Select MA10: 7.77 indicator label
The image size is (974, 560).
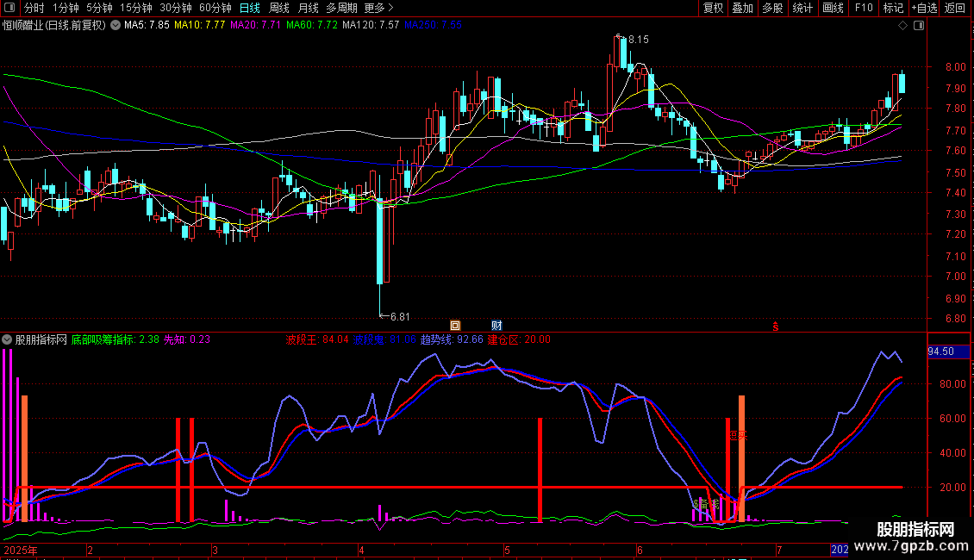(x=199, y=25)
